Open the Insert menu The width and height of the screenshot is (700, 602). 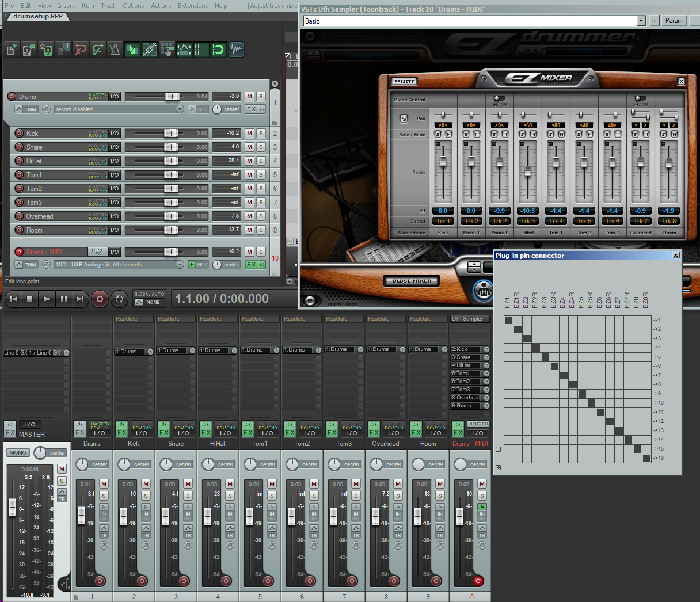pos(66,6)
